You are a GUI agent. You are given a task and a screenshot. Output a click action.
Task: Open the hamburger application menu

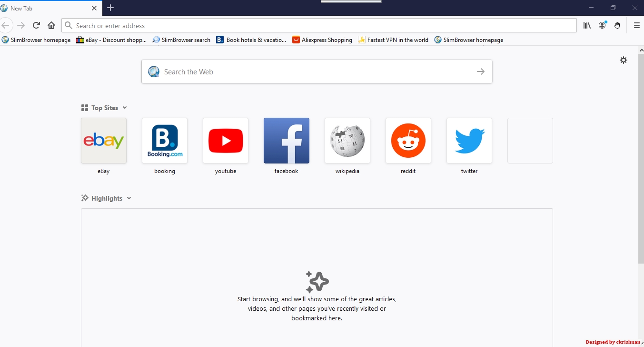coord(636,25)
